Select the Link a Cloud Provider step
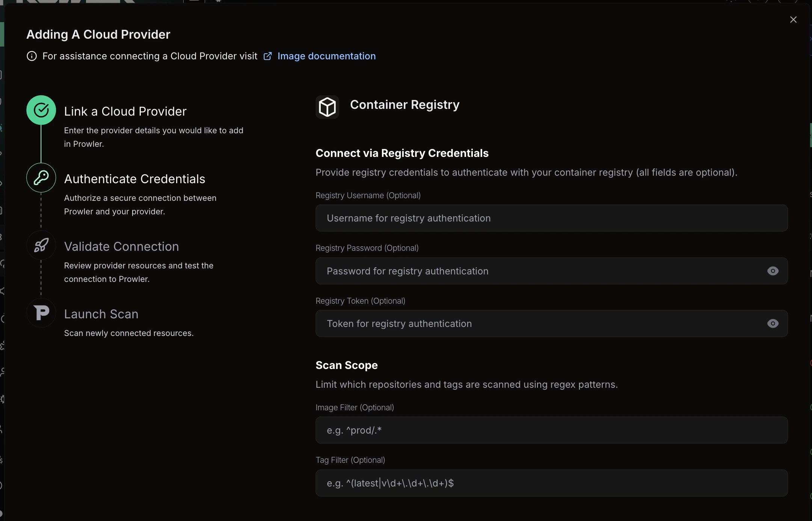 coord(125,111)
